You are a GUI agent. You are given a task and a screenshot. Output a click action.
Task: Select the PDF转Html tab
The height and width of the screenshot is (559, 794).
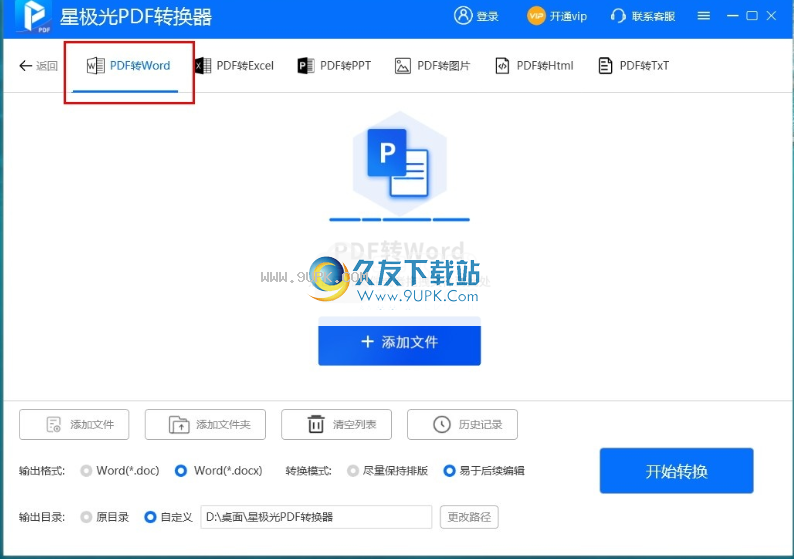(534, 66)
